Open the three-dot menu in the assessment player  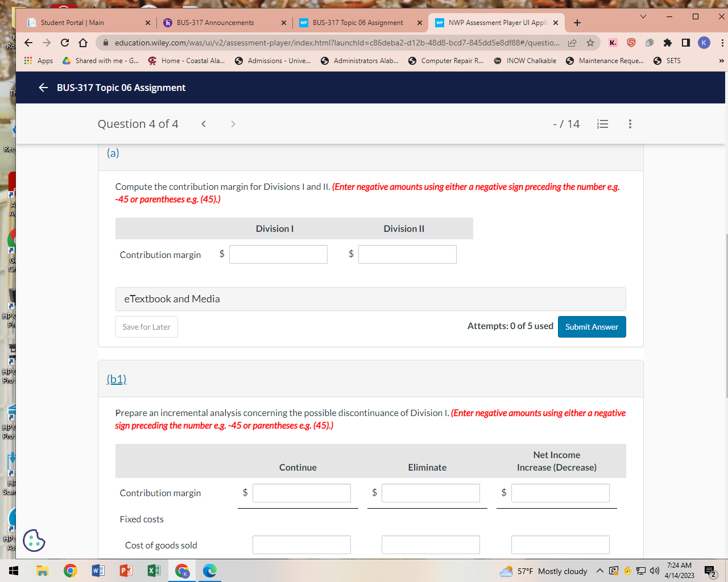point(630,124)
